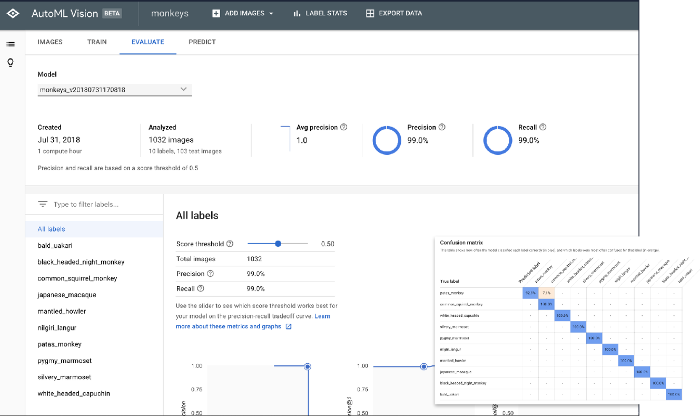This screenshot has width=700, height=416.
Task: Switch to the Train tab
Action: pos(97,42)
